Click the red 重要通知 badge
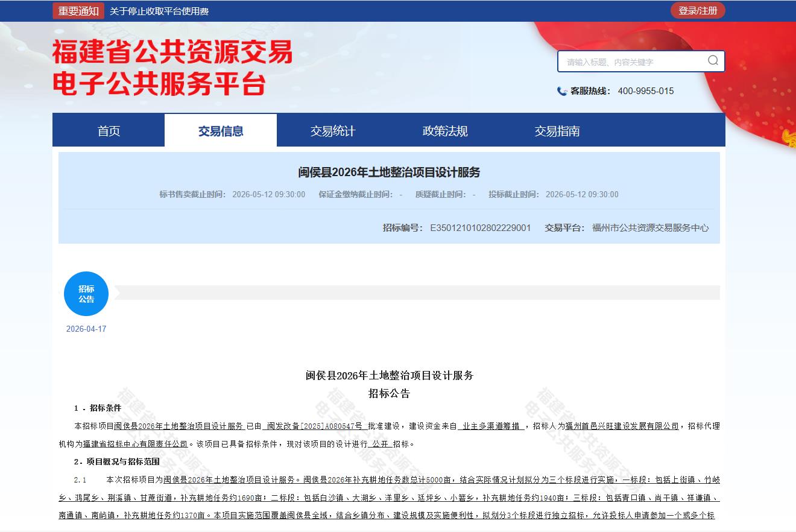796x532 pixels. tap(78, 11)
